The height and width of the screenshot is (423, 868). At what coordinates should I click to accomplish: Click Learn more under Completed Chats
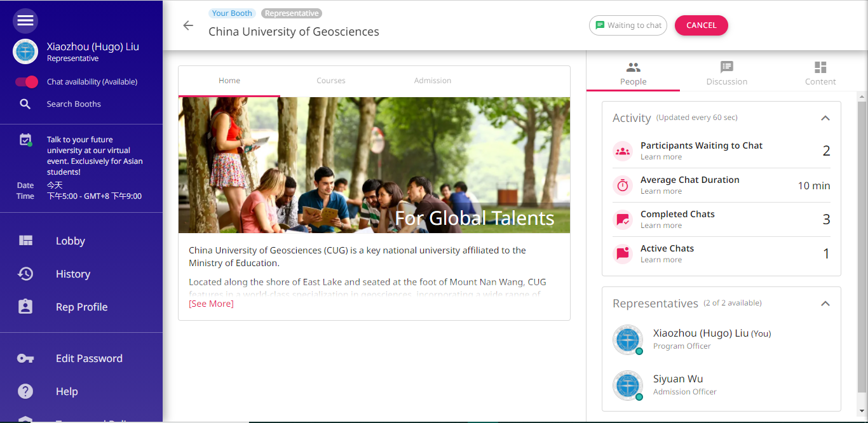tap(661, 225)
